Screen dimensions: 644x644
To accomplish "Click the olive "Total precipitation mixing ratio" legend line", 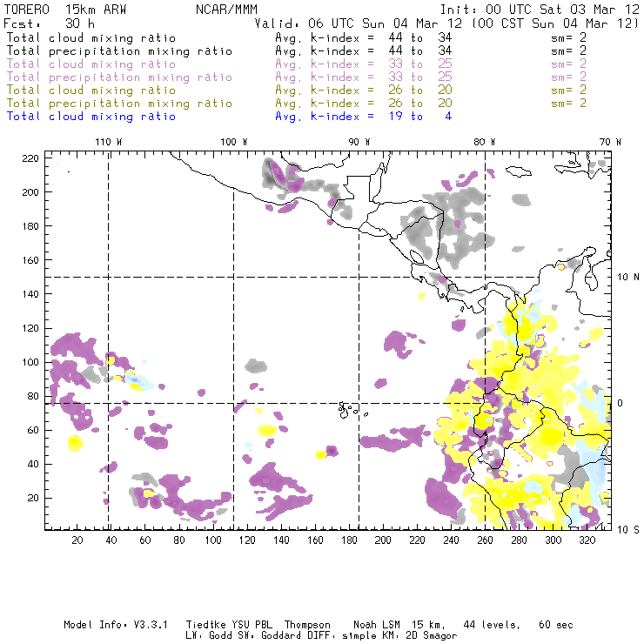I will (x=119, y=104).
